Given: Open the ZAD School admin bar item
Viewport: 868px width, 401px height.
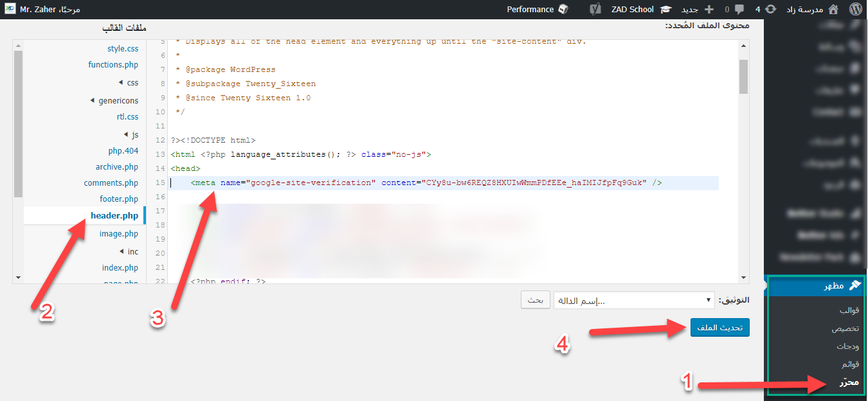Looking at the screenshot, I should [640, 9].
